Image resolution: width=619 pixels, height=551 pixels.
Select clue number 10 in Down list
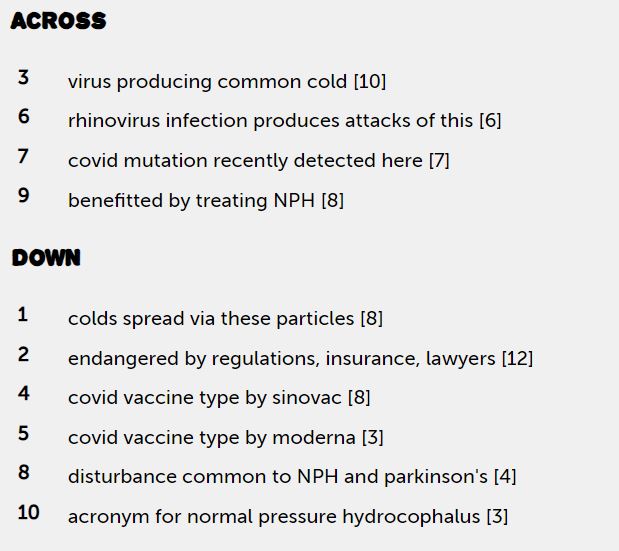(x=28, y=512)
